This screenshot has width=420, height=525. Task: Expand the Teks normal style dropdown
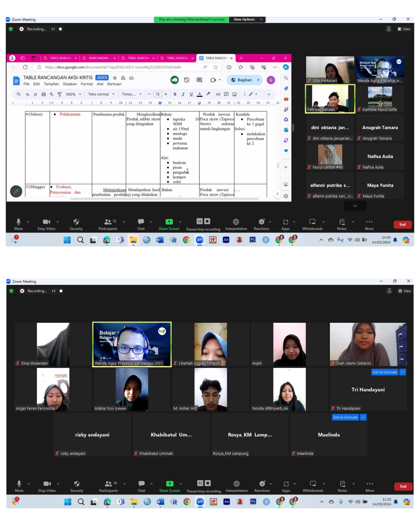click(x=101, y=94)
